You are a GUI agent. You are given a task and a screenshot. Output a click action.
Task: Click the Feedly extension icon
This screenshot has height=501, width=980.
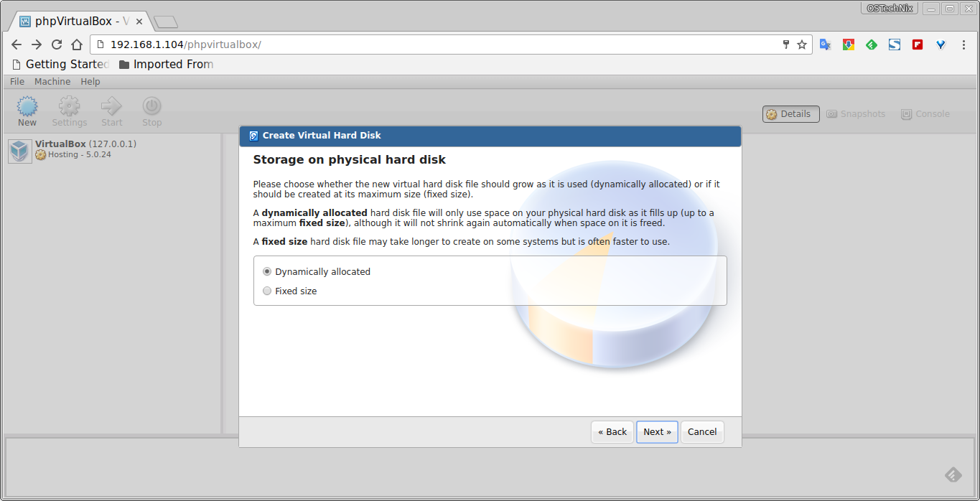click(871, 45)
